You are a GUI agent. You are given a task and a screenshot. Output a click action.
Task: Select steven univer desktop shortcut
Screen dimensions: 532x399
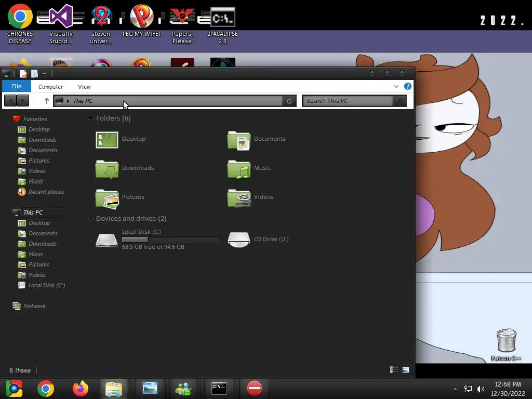[x=101, y=24]
